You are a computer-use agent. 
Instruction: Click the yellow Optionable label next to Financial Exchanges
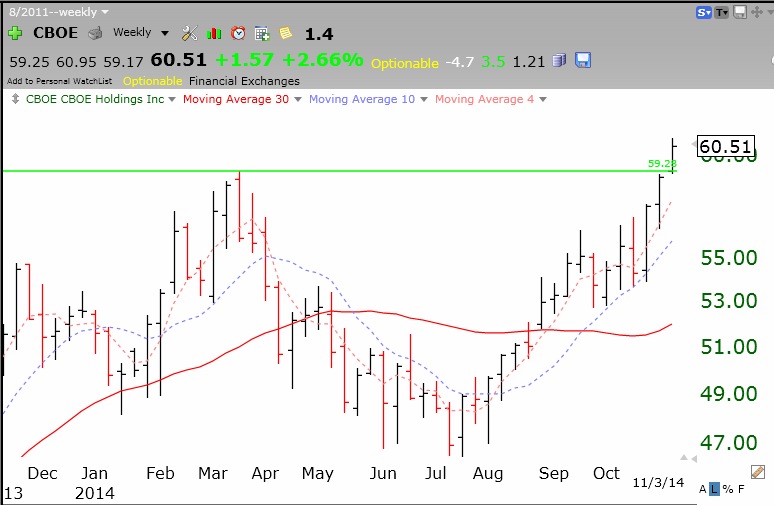pos(153,81)
